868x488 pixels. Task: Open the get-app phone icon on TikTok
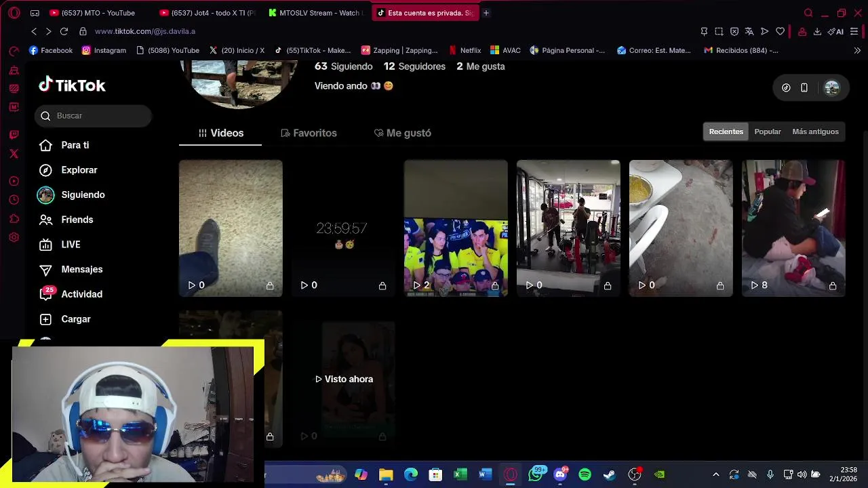(x=804, y=87)
